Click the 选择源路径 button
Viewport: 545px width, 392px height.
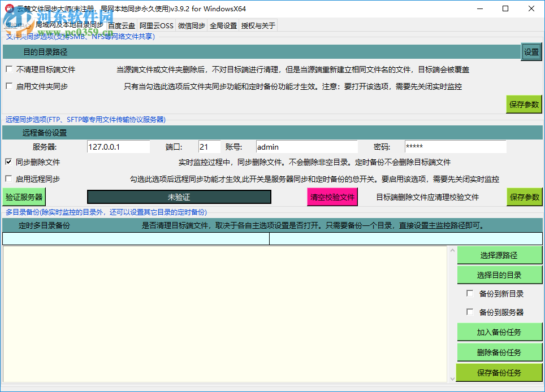[499, 255]
